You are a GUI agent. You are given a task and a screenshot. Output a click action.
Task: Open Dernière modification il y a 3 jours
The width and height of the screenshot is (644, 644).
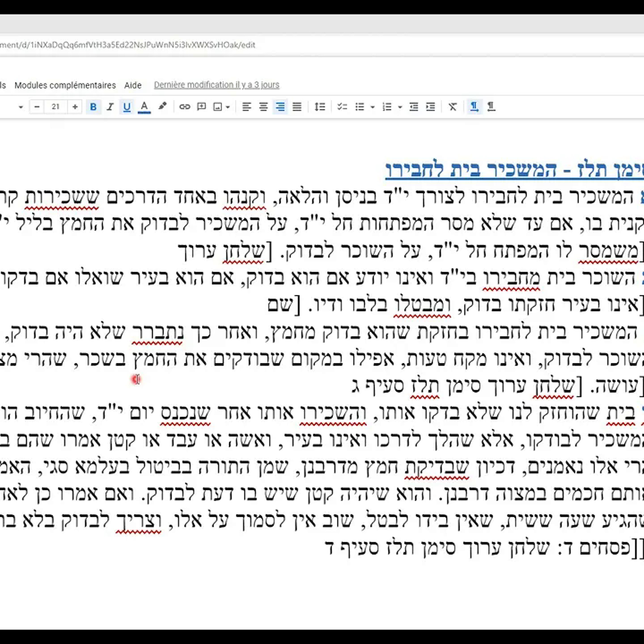217,85
